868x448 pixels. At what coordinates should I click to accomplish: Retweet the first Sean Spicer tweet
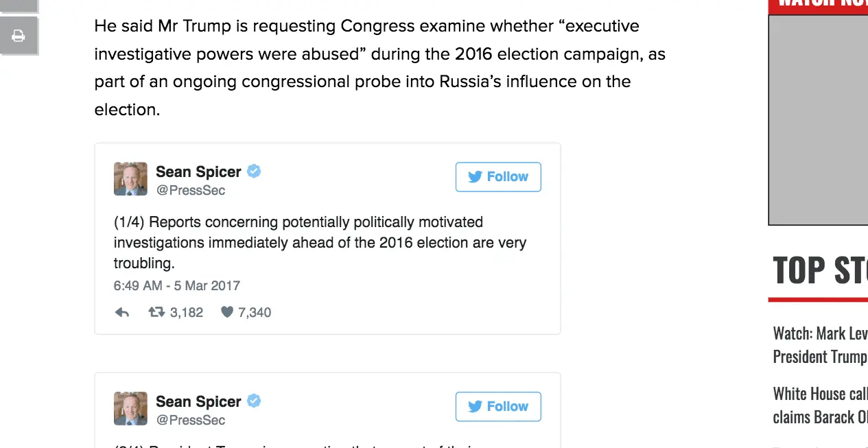(x=156, y=313)
